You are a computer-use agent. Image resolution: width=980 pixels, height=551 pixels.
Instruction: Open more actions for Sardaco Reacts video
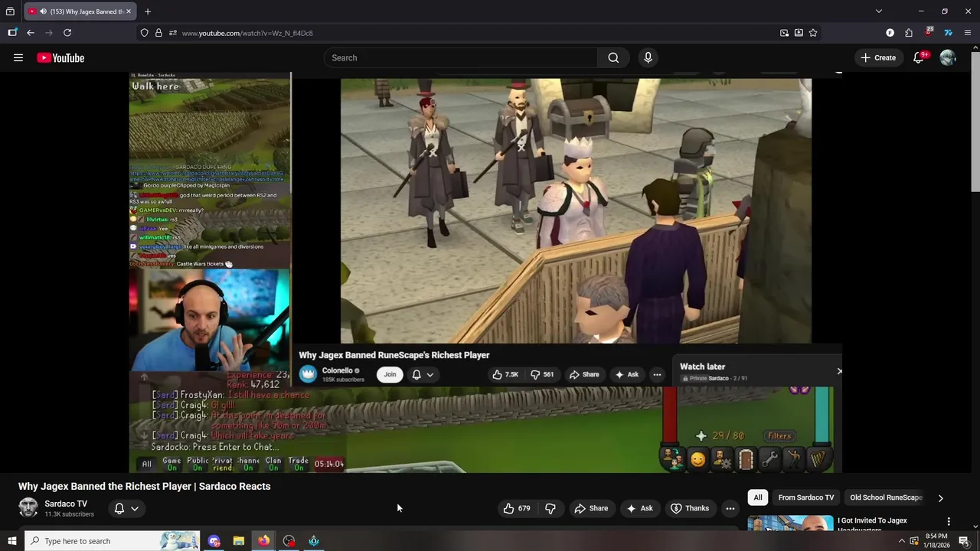click(730, 508)
